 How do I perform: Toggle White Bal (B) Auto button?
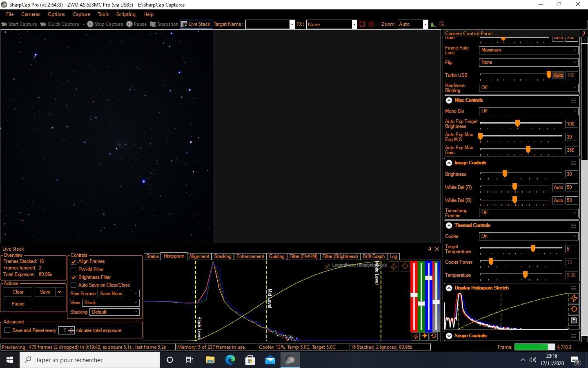pyautogui.click(x=558, y=200)
